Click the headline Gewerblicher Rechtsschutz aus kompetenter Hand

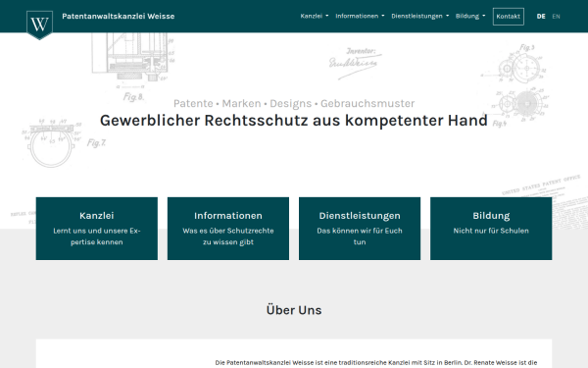coord(294,121)
